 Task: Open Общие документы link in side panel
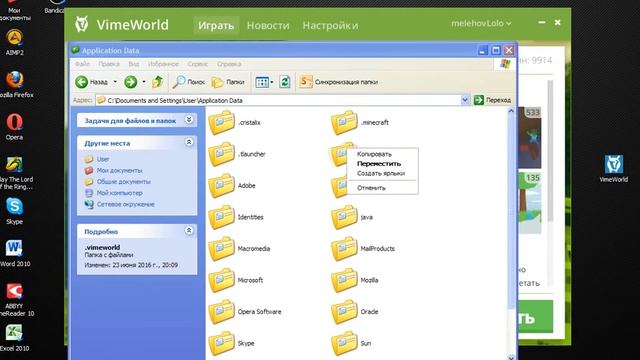pos(124,182)
